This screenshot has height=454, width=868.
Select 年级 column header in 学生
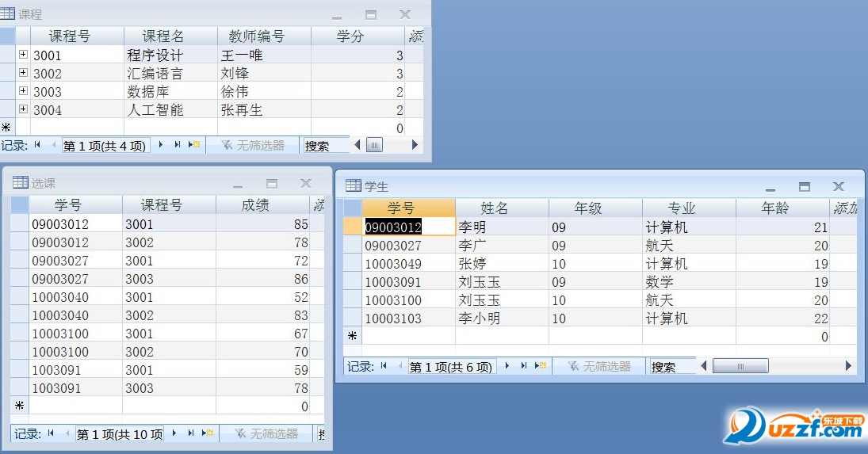point(595,208)
